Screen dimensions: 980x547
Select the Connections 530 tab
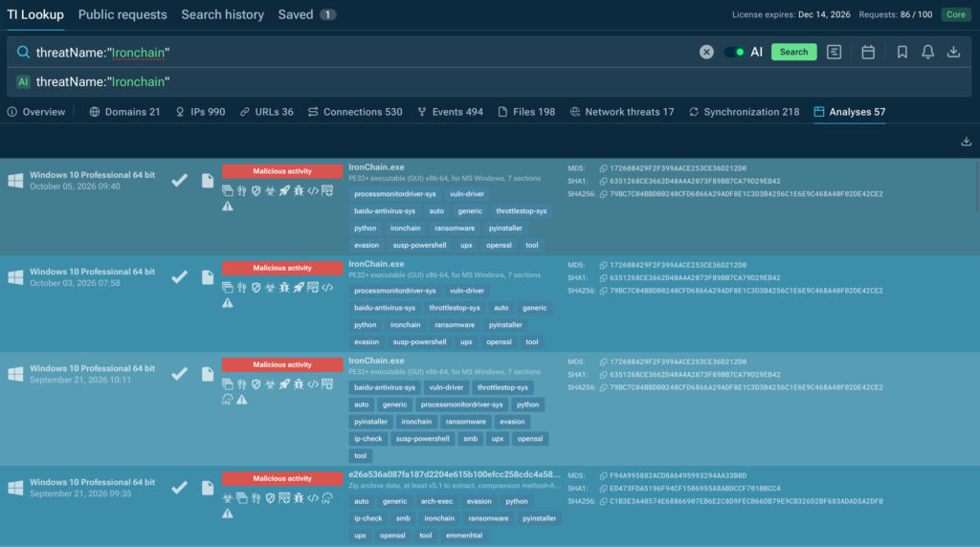click(355, 112)
